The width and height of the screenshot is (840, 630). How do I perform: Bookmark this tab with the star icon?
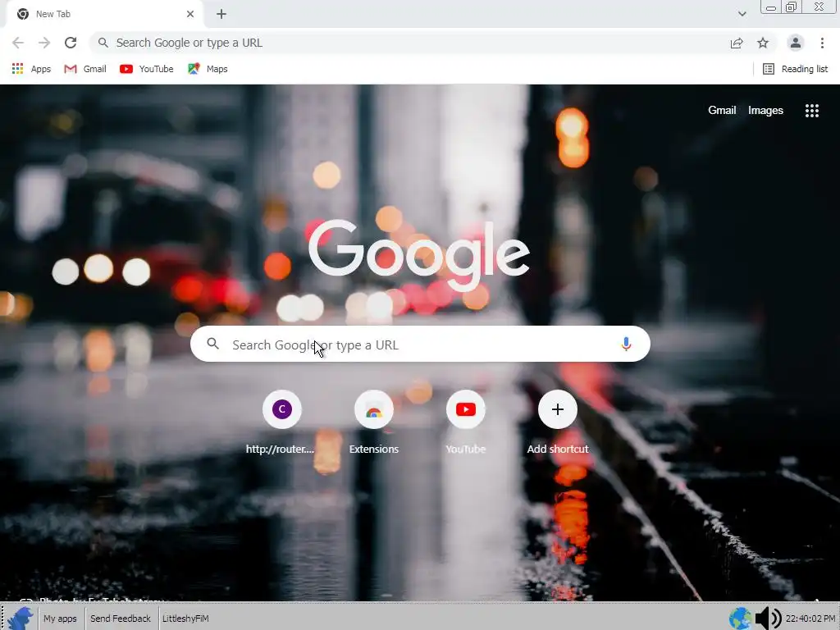click(x=763, y=43)
